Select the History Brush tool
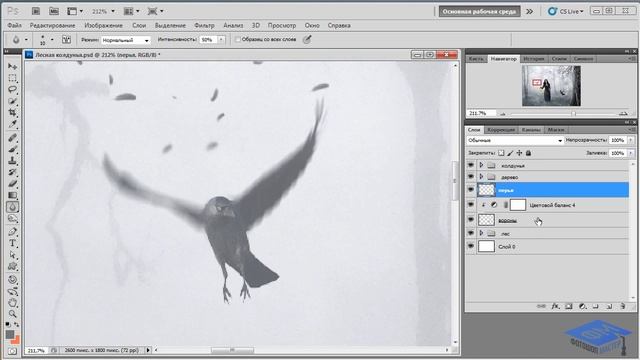 click(13, 172)
